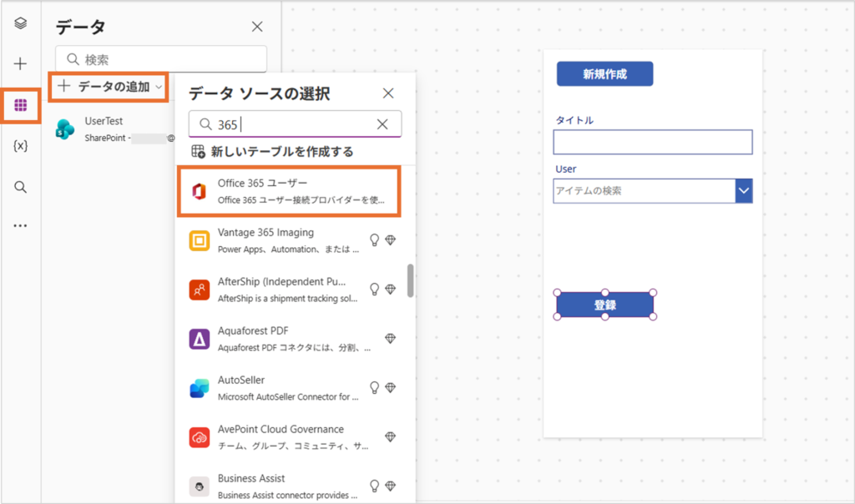Choose the AvePoint Cloud Governance connector

coord(280,436)
